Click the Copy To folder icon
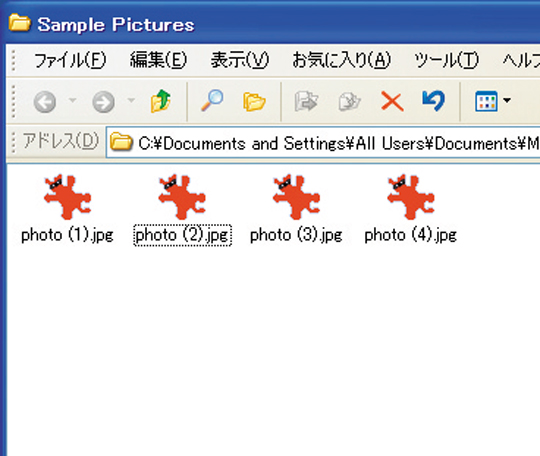 tap(349, 101)
